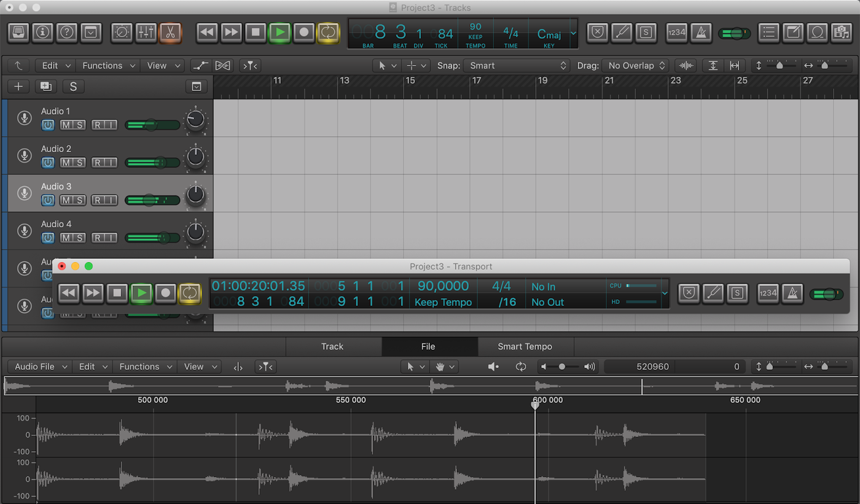Toggle Show Automation button

200,66
